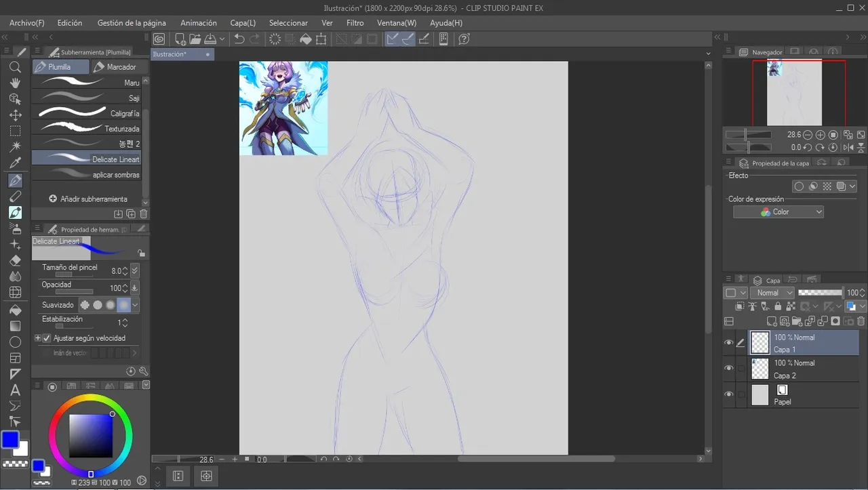The image size is (868, 490).
Task: Select the Hand move tool
Action: [15, 83]
